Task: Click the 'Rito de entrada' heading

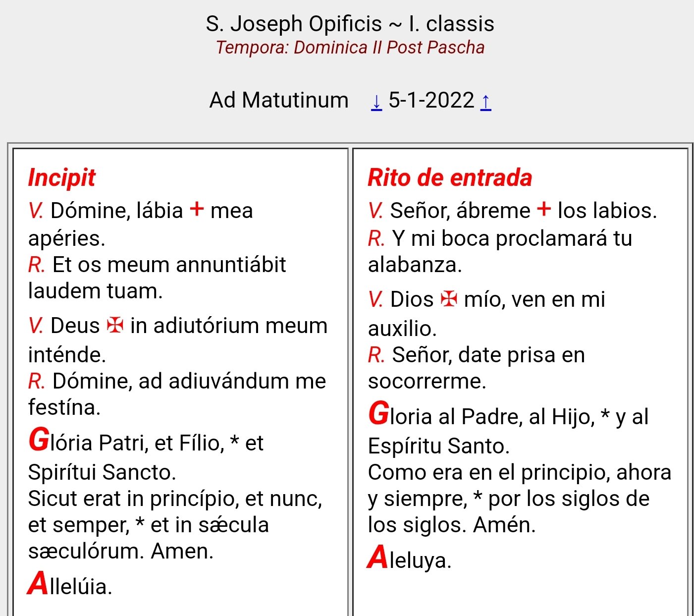Action: point(450,177)
